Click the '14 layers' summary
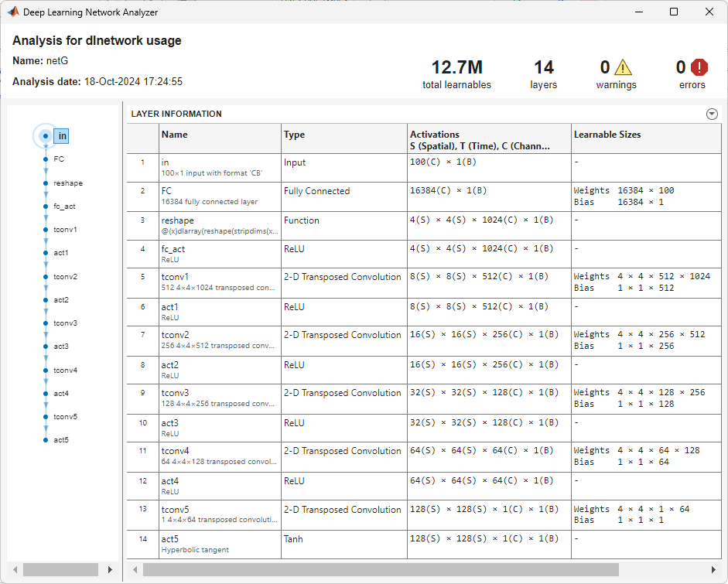Image resolution: width=728 pixels, height=584 pixels. [544, 74]
